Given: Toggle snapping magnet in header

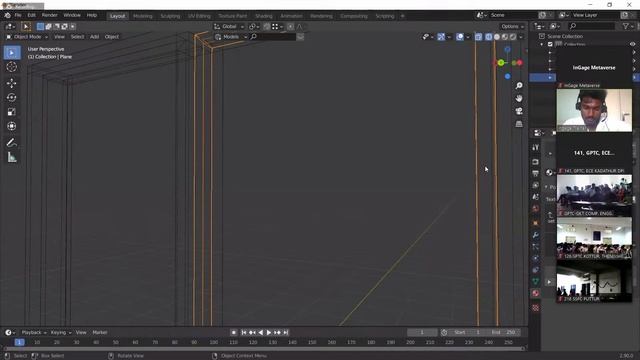Looking at the screenshot, I should point(267,27).
